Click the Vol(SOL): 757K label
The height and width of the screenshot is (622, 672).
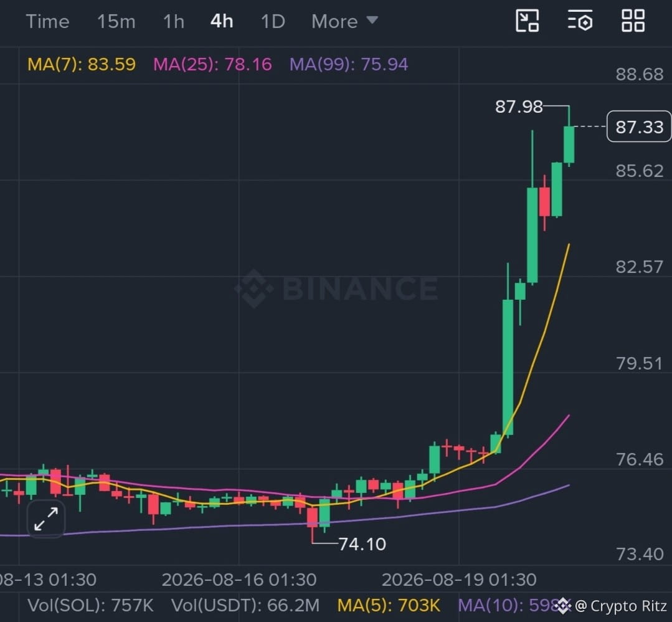(90, 606)
